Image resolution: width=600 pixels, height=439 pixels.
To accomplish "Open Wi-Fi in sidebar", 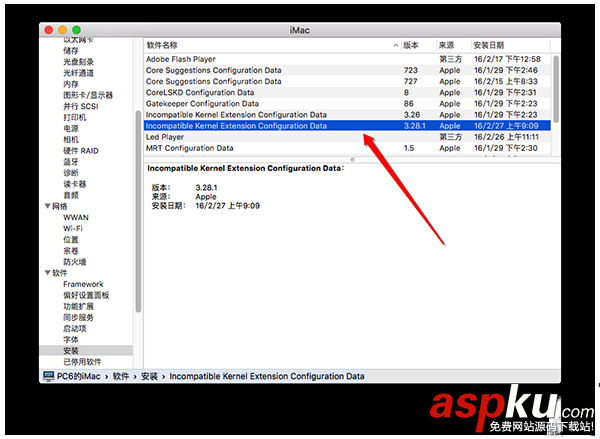I will click(x=73, y=228).
